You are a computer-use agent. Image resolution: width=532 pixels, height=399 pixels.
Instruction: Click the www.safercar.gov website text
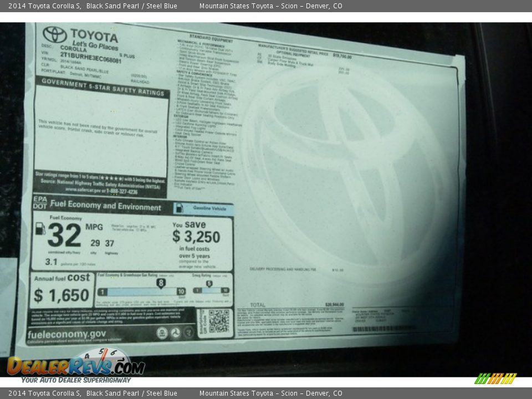pos(83,190)
